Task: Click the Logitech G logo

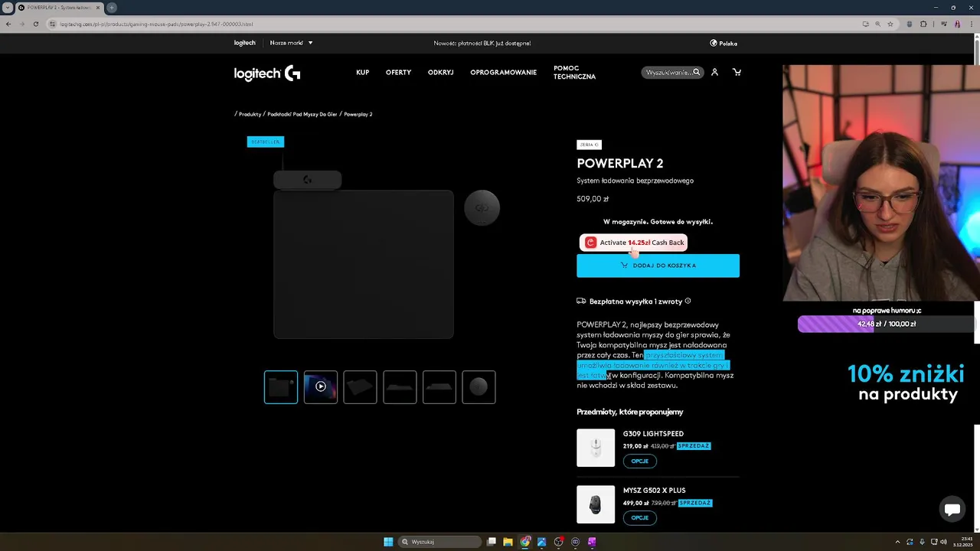Action: click(267, 73)
